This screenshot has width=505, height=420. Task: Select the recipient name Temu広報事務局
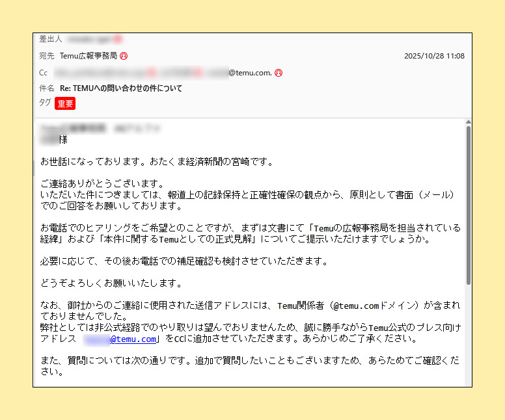[x=88, y=57]
